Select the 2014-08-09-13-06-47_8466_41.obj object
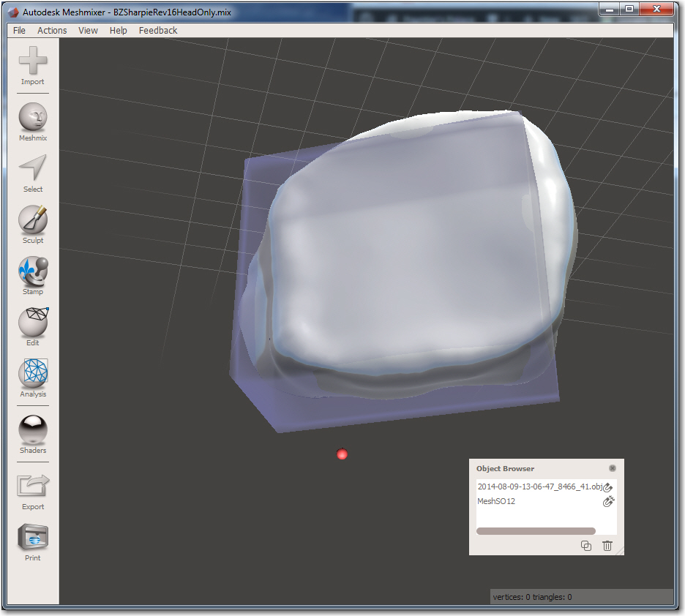 point(540,487)
